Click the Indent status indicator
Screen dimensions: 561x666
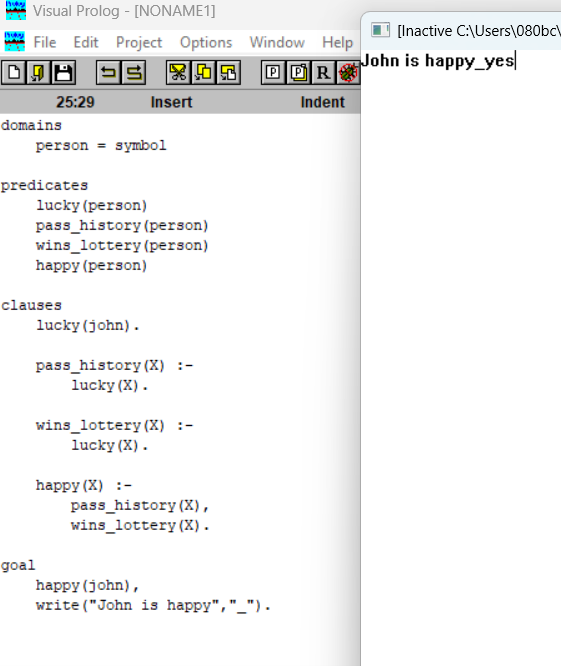322,102
